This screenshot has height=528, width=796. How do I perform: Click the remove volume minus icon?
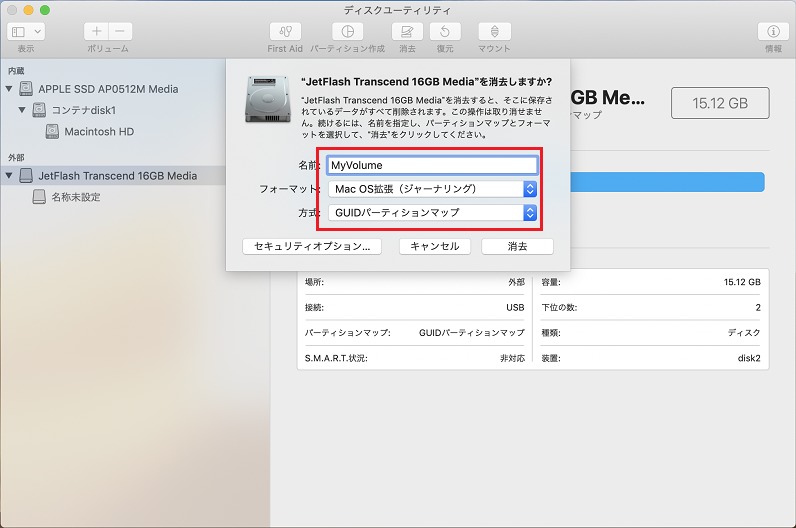click(x=120, y=31)
